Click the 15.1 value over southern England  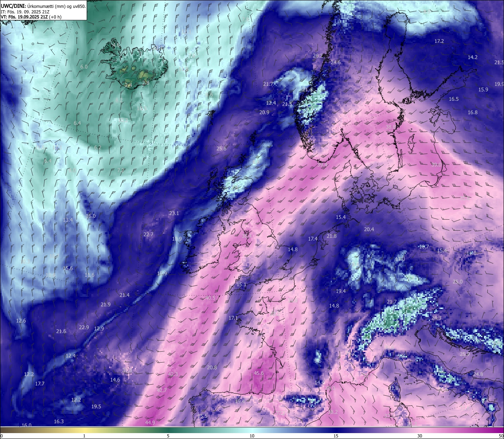coord(241,285)
